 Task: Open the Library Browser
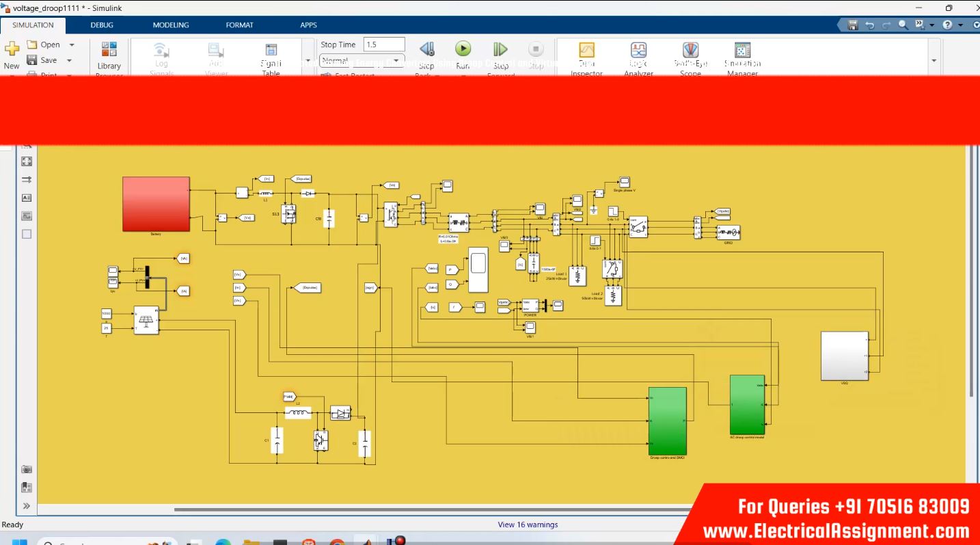pyautogui.click(x=109, y=51)
